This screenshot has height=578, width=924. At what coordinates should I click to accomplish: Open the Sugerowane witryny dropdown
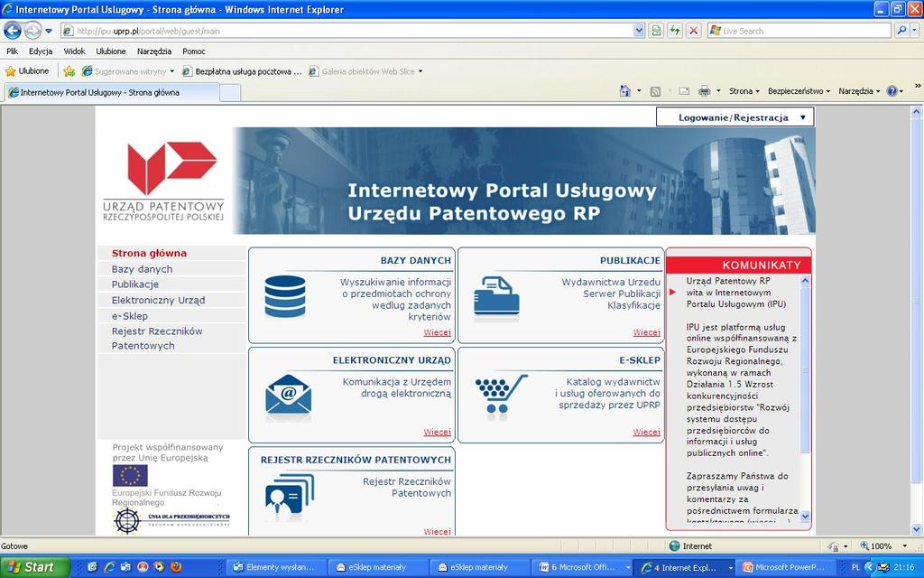click(x=172, y=71)
